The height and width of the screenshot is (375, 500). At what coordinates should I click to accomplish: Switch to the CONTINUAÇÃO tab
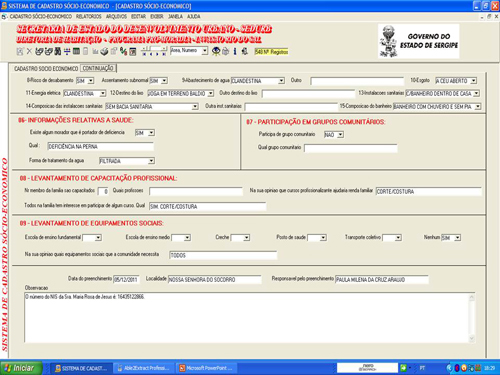coord(98,68)
